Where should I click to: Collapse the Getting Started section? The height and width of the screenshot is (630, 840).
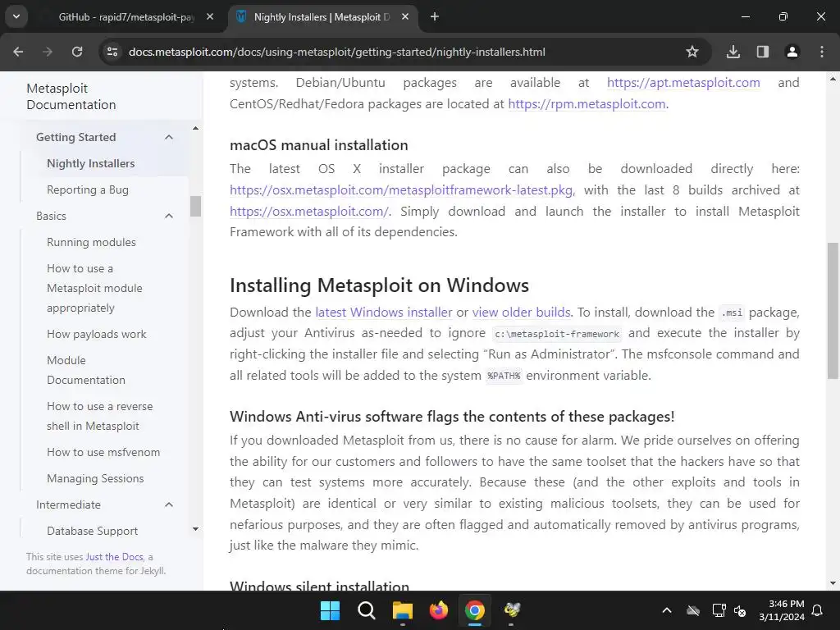(169, 137)
